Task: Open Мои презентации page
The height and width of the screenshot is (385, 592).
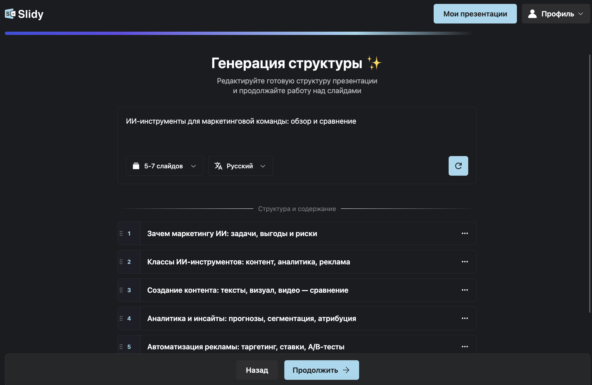Action: 475,14
